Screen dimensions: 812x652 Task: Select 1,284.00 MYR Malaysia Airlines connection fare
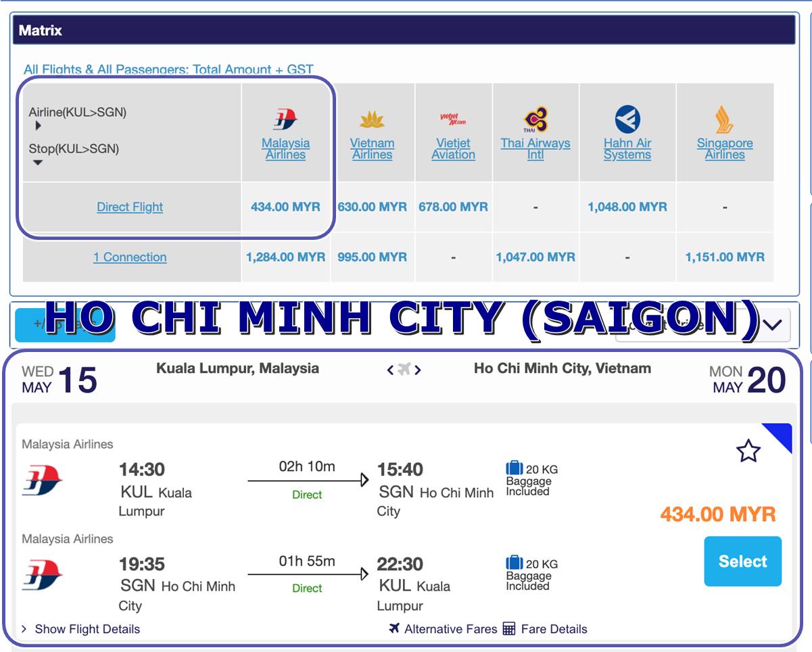[285, 257]
